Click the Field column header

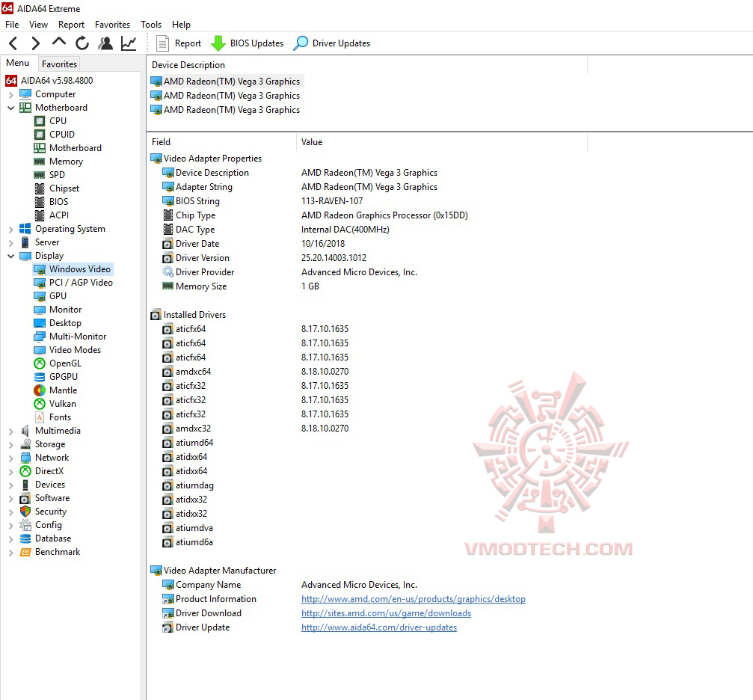(221, 142)
